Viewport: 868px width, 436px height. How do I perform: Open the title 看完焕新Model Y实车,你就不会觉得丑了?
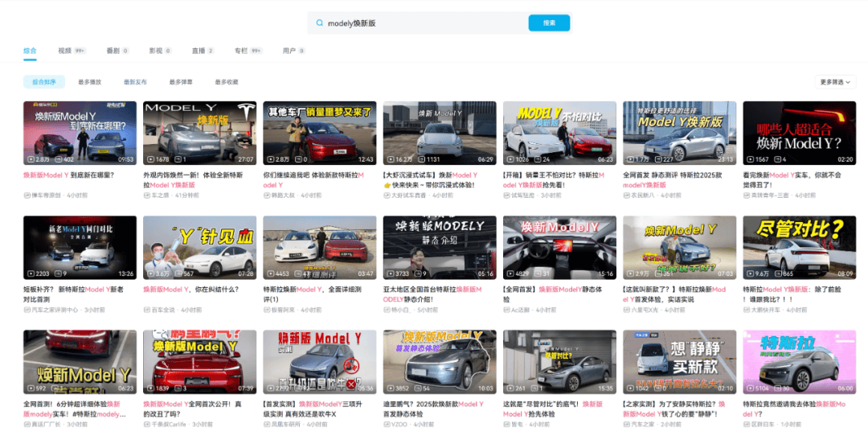point(792,180)
